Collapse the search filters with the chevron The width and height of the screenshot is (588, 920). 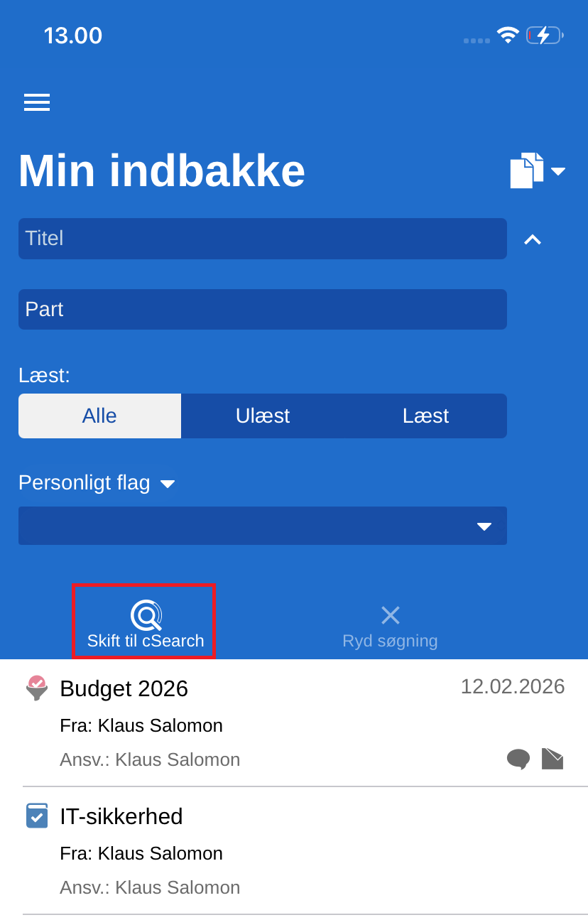click(533, 239)
